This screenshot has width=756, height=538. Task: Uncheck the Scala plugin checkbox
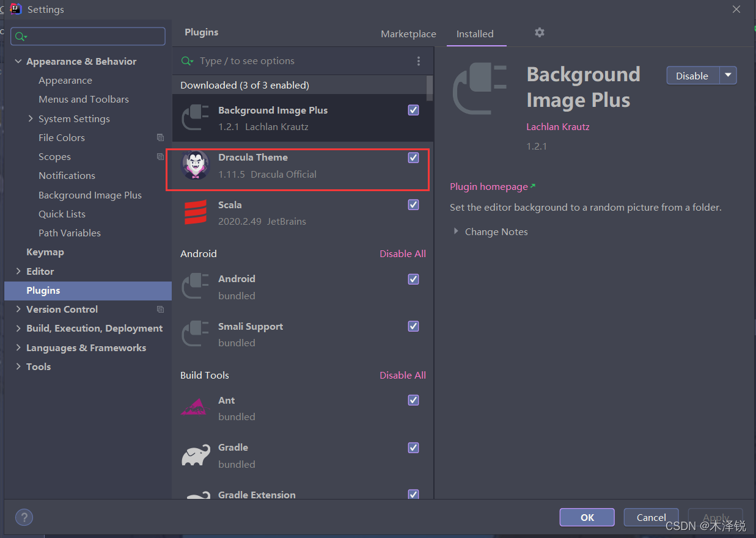pos(413,205)
